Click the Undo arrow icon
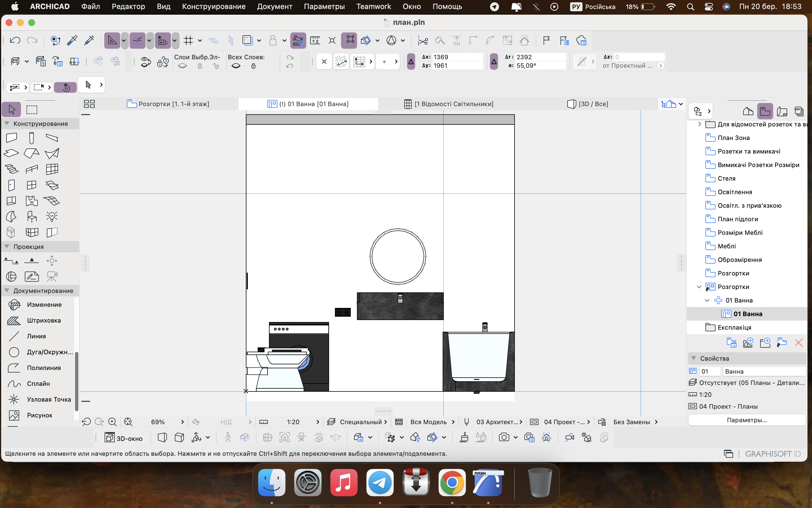This screenshot has height=508, width=812. pos(15,41)
